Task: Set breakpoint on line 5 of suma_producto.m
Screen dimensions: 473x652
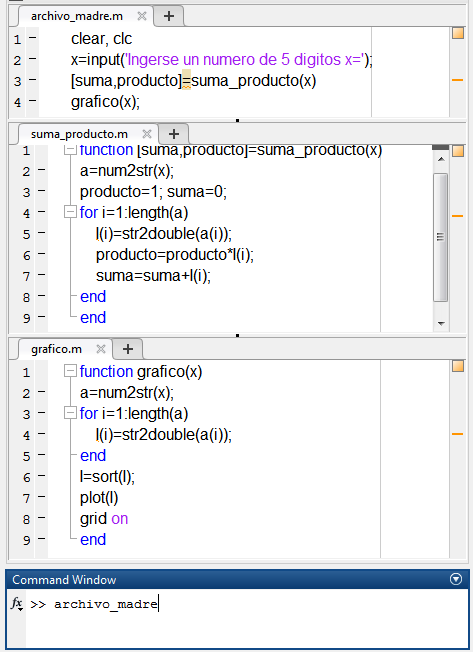Action: [41, 233]
